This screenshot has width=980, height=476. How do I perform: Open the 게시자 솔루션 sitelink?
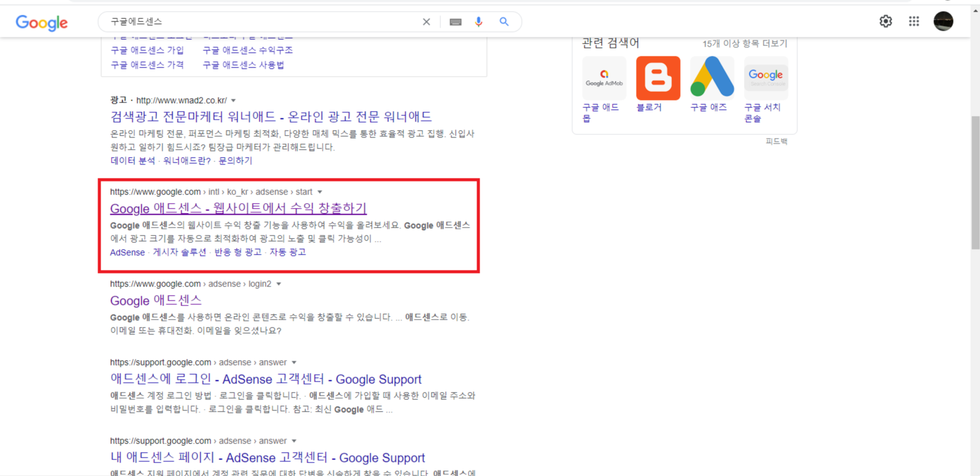[180, 252]
